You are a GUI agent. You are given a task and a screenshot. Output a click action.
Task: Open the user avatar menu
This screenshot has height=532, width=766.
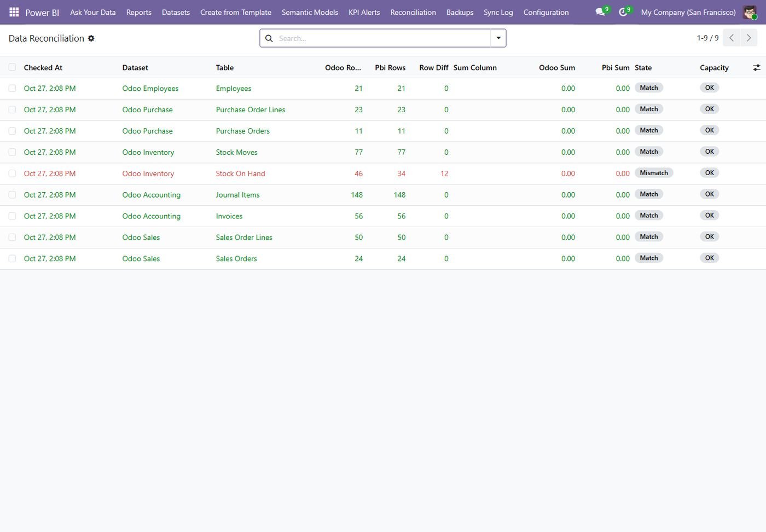[750, 12]
